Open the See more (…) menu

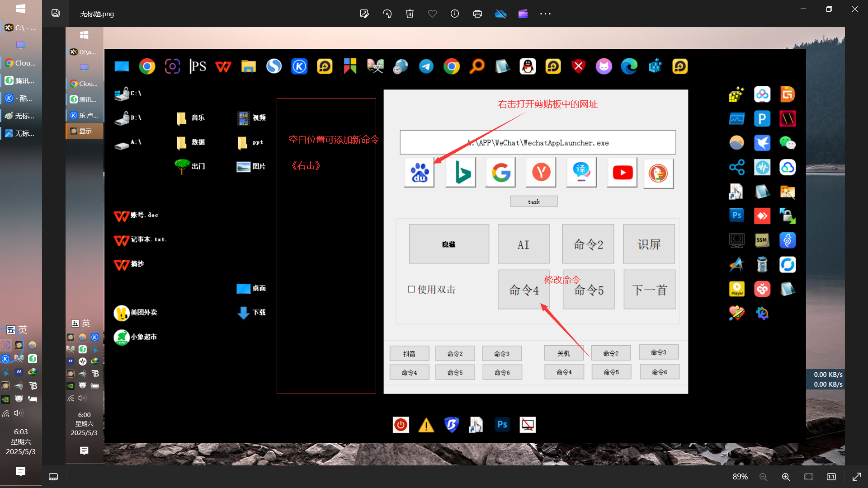[x=545, y=14]
